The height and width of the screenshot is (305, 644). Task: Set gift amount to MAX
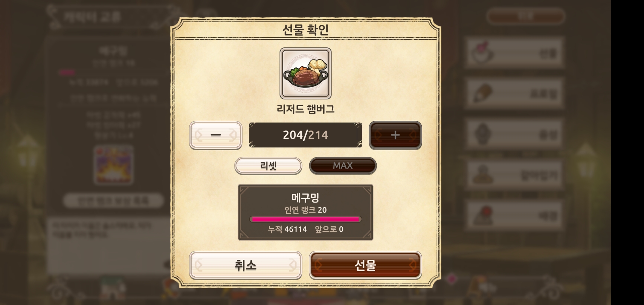343,166
